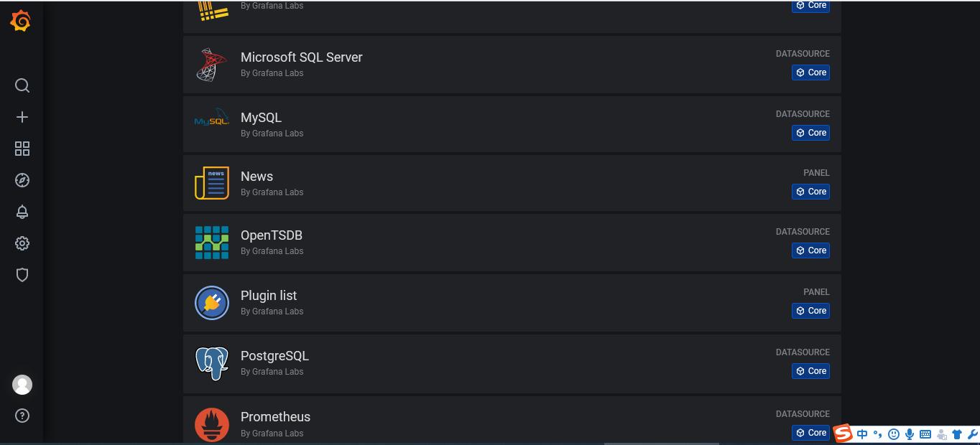
Task: Click the Core badge on News row
Action: (810, 192)
